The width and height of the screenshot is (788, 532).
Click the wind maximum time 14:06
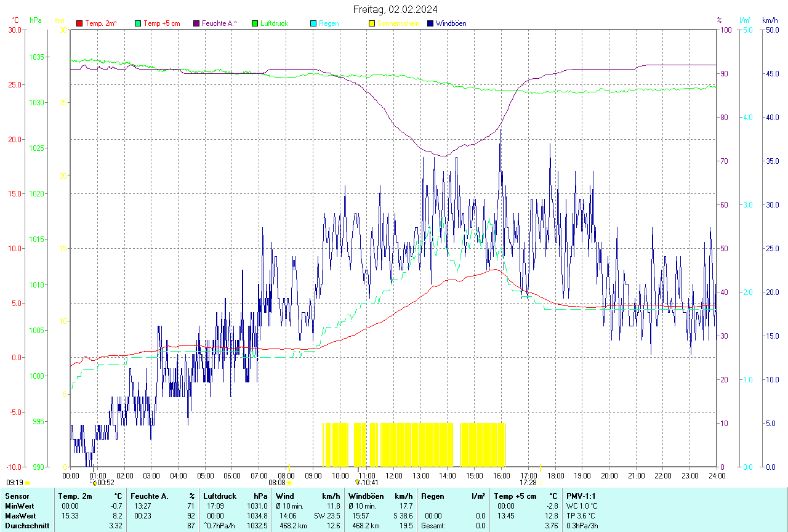(288, 516)
